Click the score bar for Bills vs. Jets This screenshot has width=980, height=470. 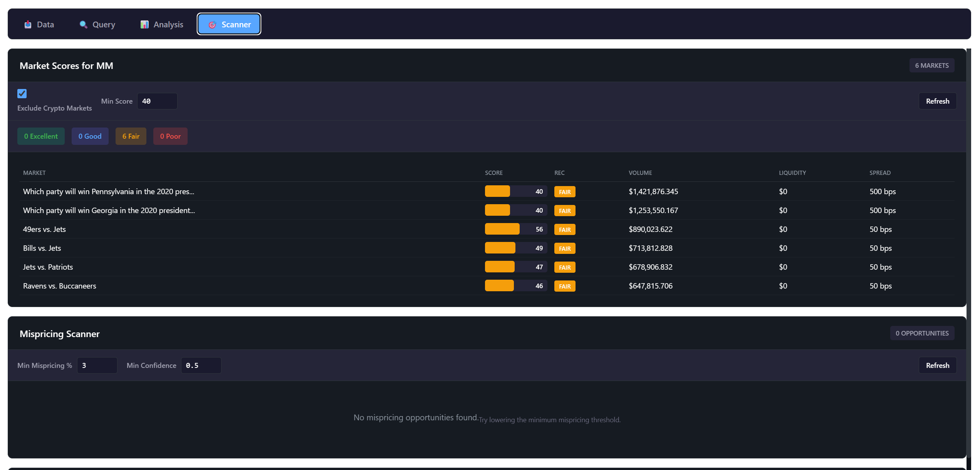[x=516, y=248]
